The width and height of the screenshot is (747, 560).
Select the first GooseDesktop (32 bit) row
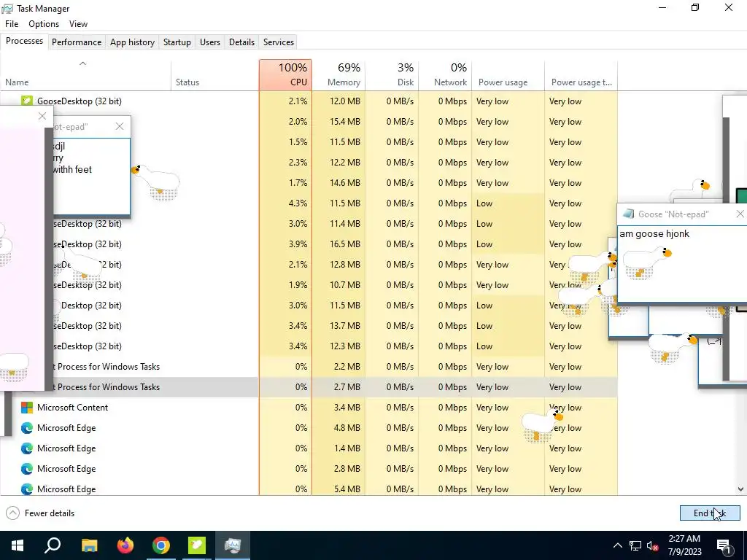(x=309, y=101)
